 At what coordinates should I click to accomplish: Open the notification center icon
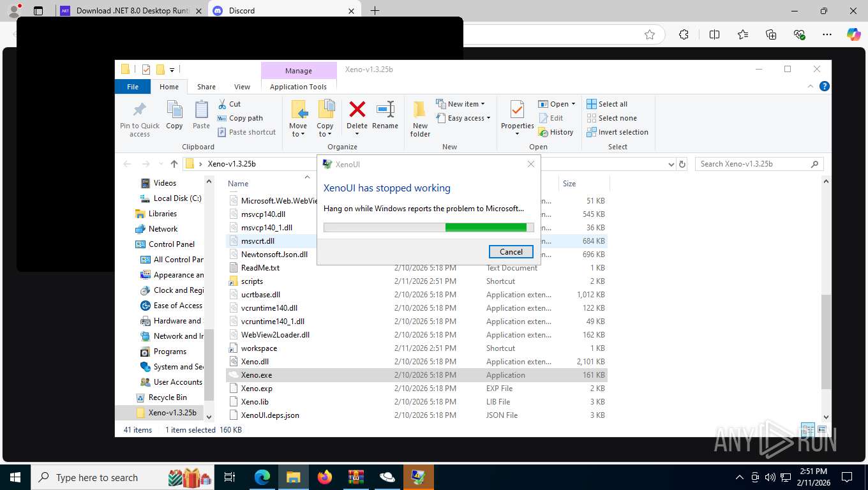tap(847, 477)
